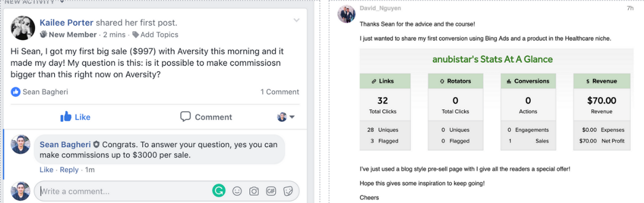
Task: Open Kailee Porter's profile name link
Action: click(66, 23)
